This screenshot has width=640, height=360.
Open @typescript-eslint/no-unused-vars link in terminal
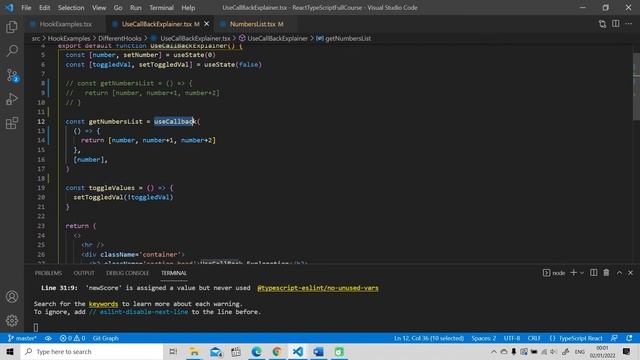[318, 288]
